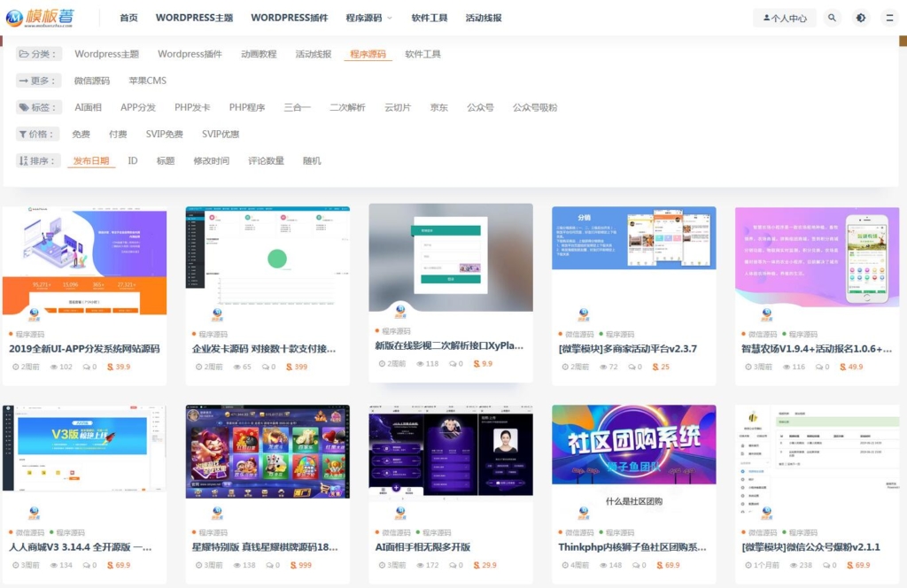Sort the list by 标题
Screen dimensions: 907x588
166,161
